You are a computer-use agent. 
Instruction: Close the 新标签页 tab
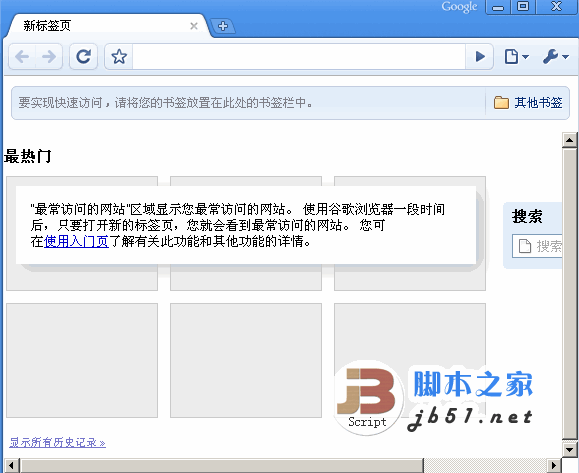pyautogui.click(x=194, y=26)
